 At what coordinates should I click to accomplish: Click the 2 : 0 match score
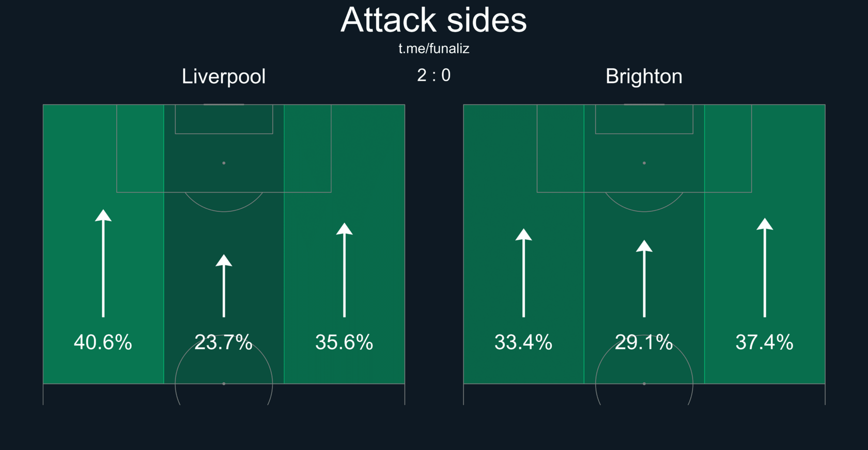click(x=433, y=75)
